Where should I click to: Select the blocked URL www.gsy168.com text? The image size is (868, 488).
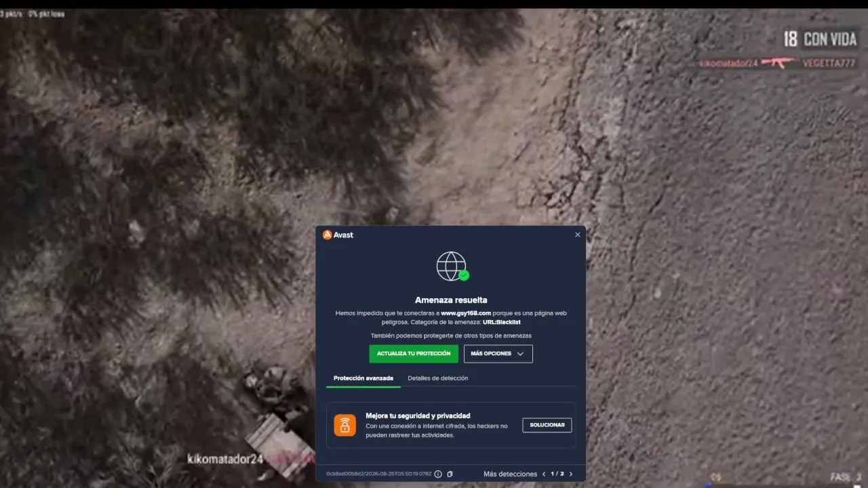pos(466,313)
